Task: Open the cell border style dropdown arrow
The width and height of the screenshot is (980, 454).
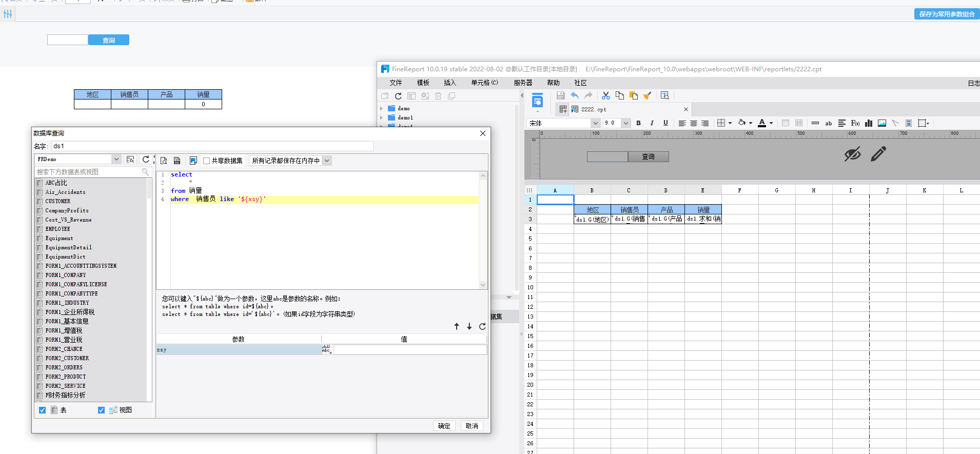Action: click(x=730, y=123)
